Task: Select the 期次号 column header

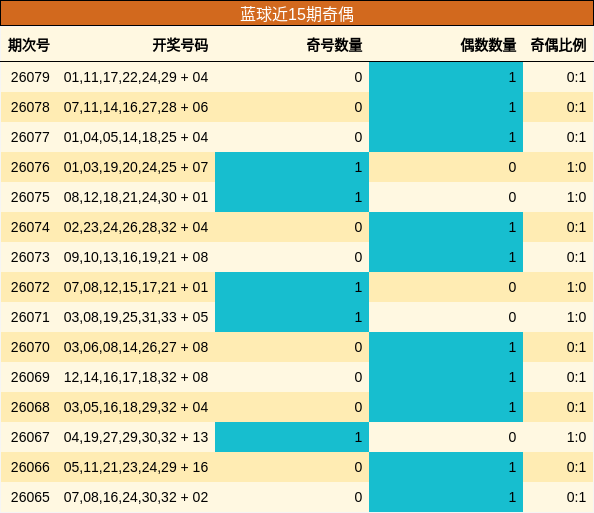Action: click(x=29, y=45)
